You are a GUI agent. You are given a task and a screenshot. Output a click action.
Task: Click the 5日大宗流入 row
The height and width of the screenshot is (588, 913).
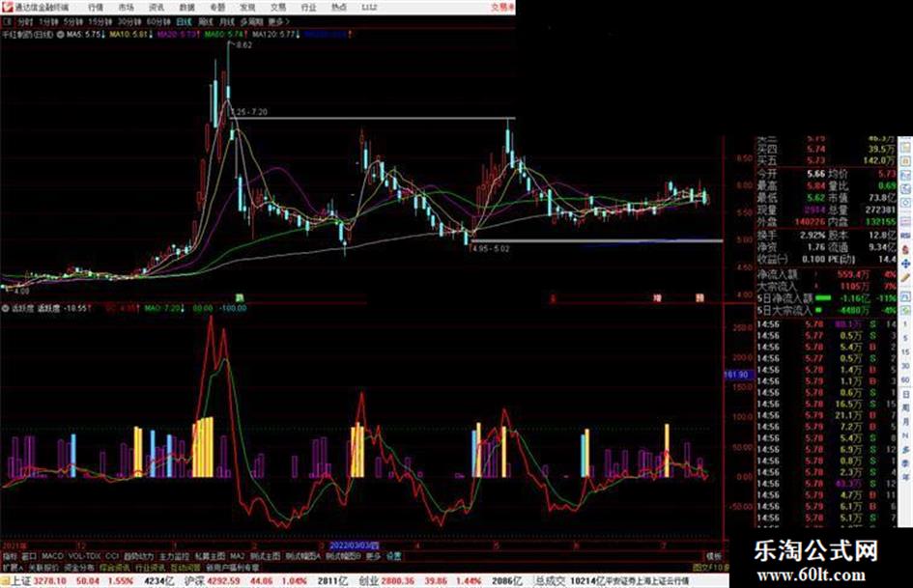pyautogui.click(x=827, y=310)
